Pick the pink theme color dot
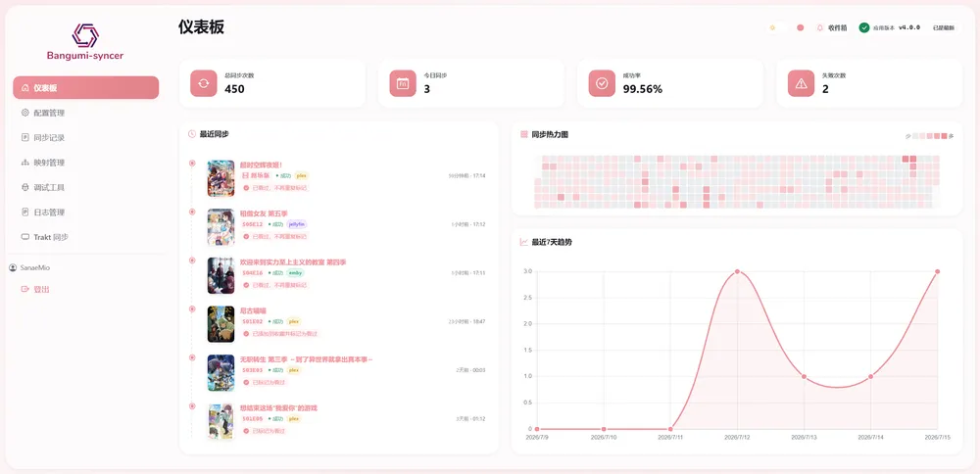This screenshot has width=980, height=474. click(800, 27)
